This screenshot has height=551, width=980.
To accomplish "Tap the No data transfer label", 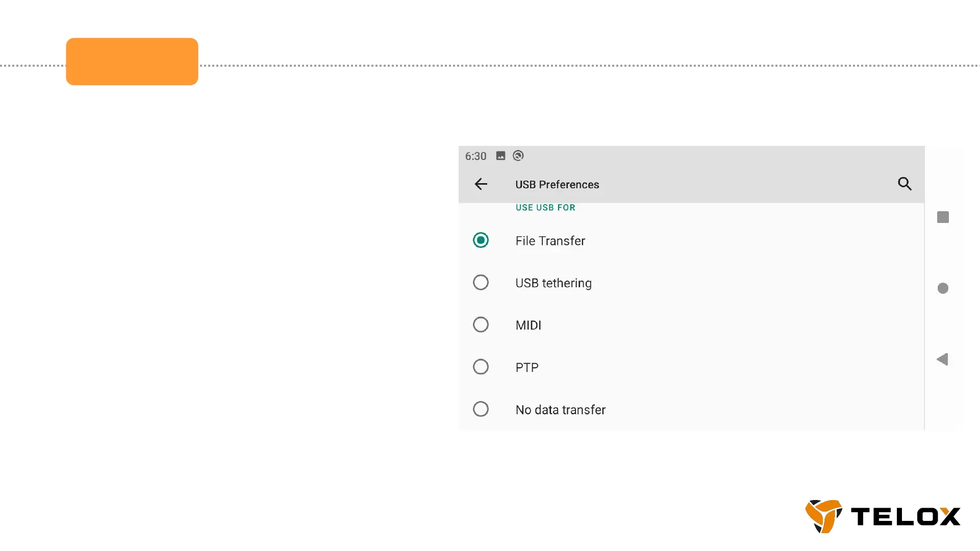I will 560,410.
